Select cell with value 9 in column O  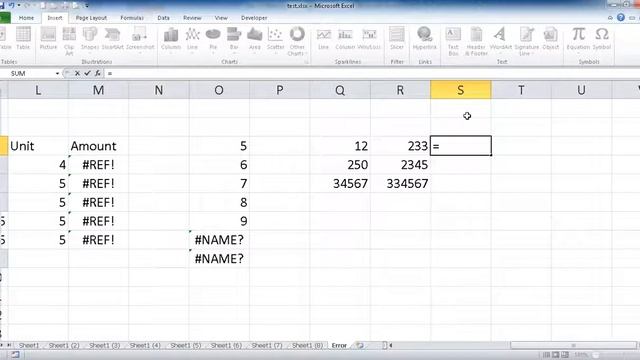219,221
